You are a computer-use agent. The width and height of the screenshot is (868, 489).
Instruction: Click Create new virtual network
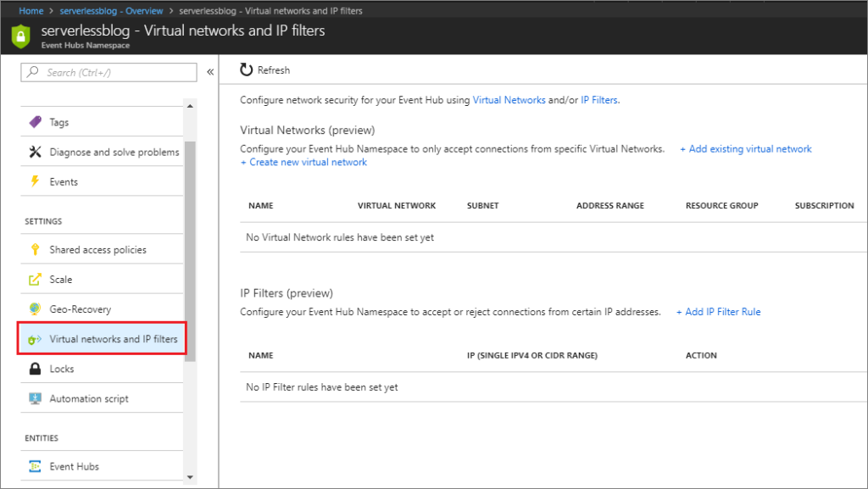point(303,162)
